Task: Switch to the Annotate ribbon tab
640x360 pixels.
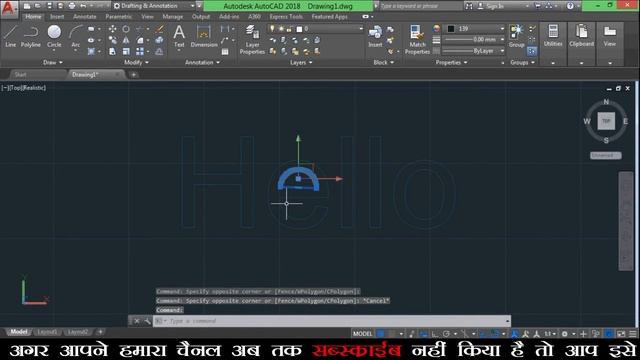Action: coord(84,17)
